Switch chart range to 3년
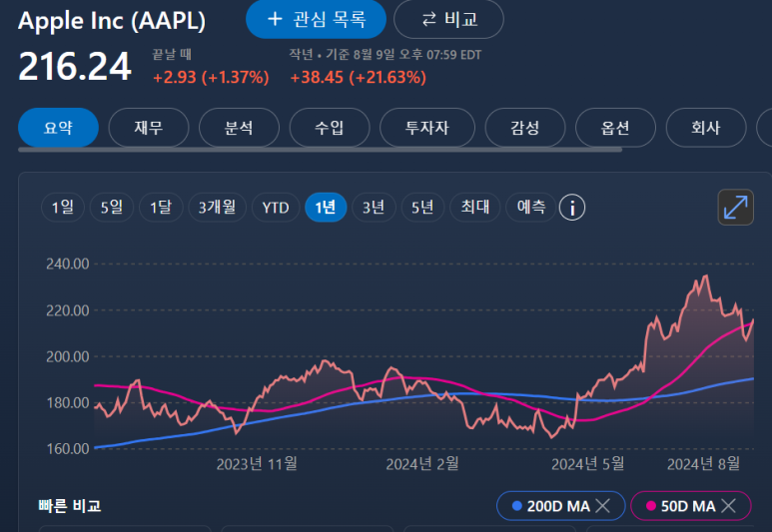 click(x=374, y=208)
